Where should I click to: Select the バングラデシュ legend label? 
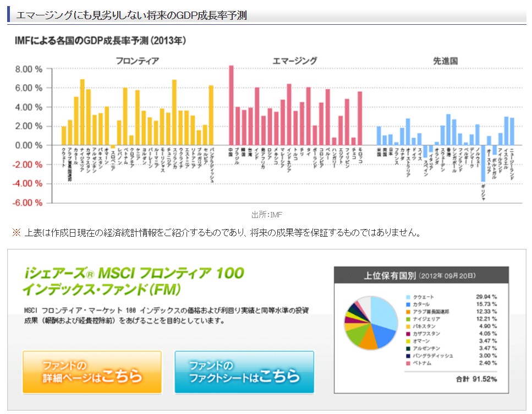tap(433, 356)
